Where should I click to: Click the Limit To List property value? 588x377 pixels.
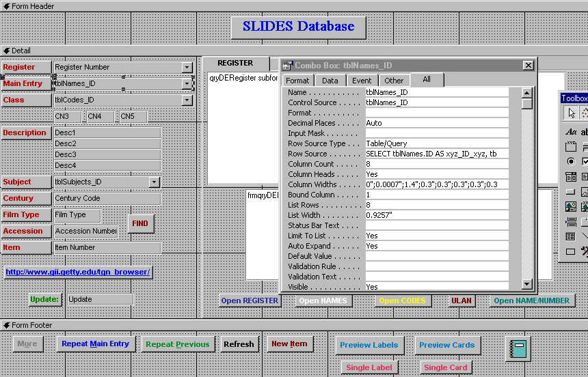click(x=437, y=236)
